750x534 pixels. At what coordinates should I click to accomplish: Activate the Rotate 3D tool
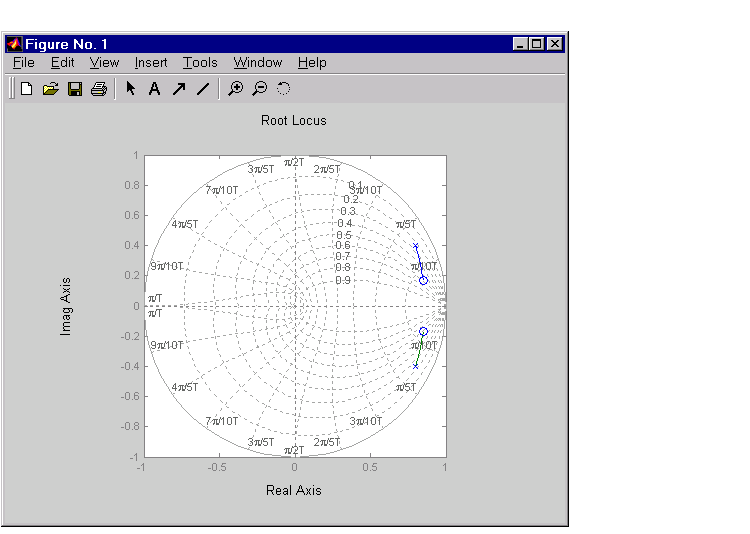[x=284, y=89]
